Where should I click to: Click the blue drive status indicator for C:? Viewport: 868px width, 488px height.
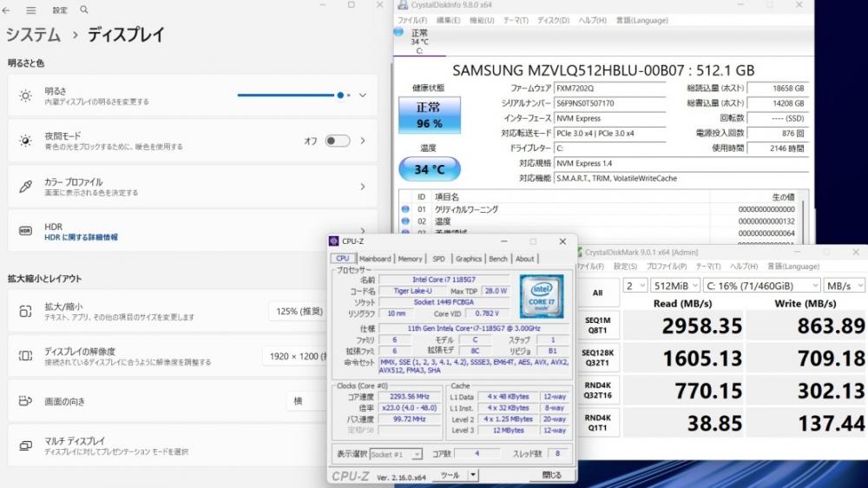(x=398, y=31)
